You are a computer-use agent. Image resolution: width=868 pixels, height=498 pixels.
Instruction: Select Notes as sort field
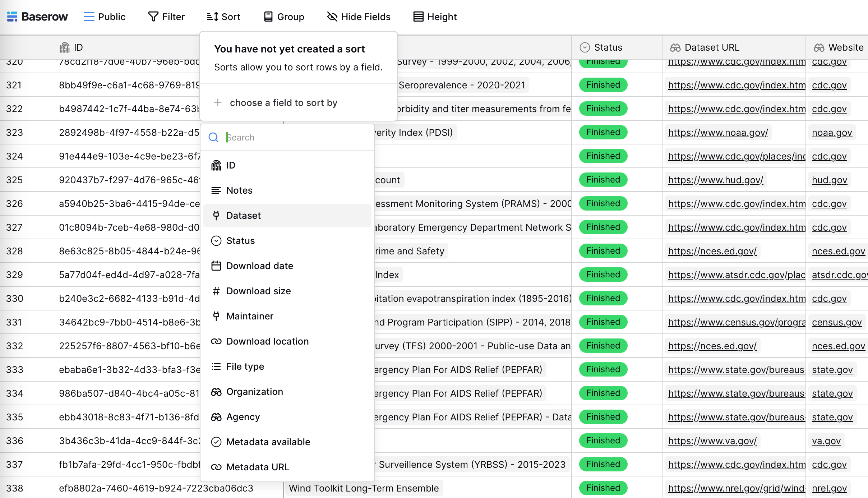tap(239, 190)
